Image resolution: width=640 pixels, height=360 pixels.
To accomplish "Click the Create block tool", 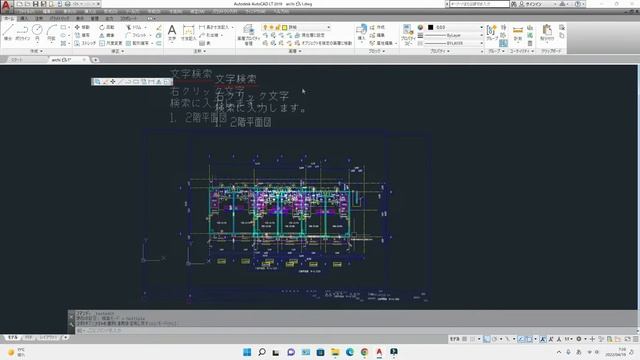I will tap(378, 27).
